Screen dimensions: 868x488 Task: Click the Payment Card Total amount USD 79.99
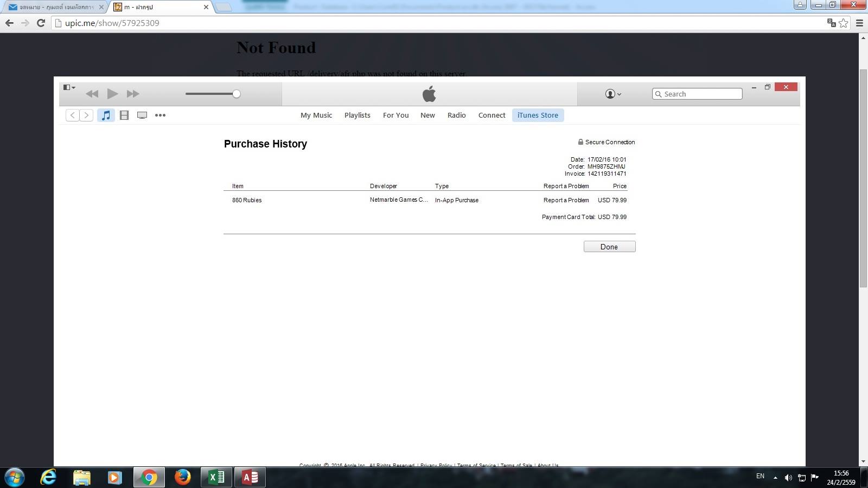pos(612,217)
